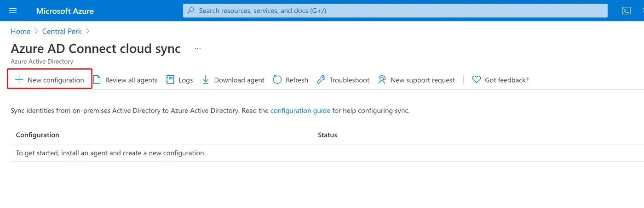The image size is (644, 208).
Task: Click Download agent
Action: [x=233, y=80]
